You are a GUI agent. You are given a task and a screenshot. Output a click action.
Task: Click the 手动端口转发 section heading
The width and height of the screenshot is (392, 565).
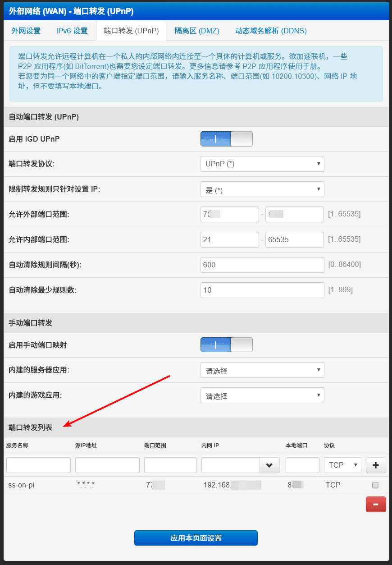[x=31, y=323]
